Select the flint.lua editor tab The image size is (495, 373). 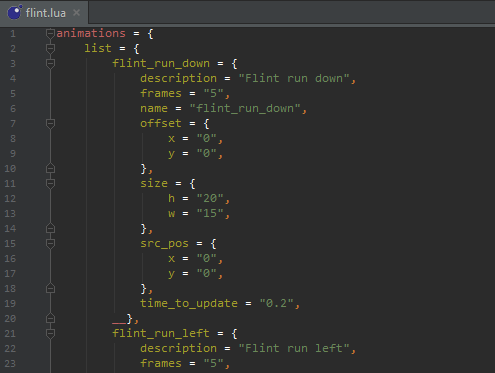(44, 13)
